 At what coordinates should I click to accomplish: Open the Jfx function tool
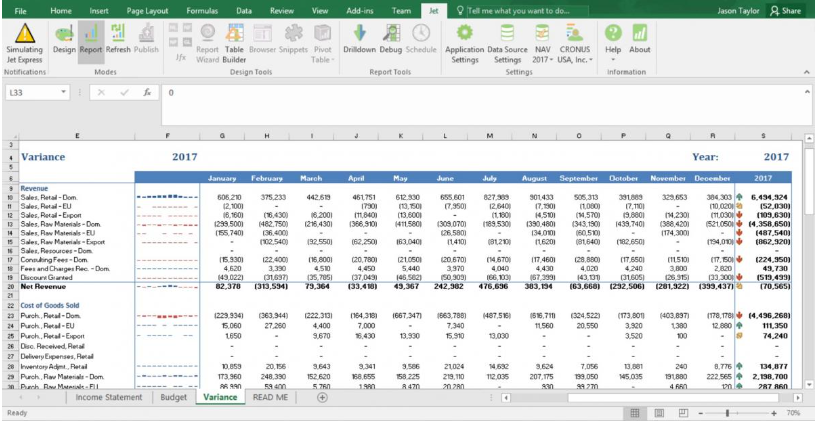pos(181,57)
